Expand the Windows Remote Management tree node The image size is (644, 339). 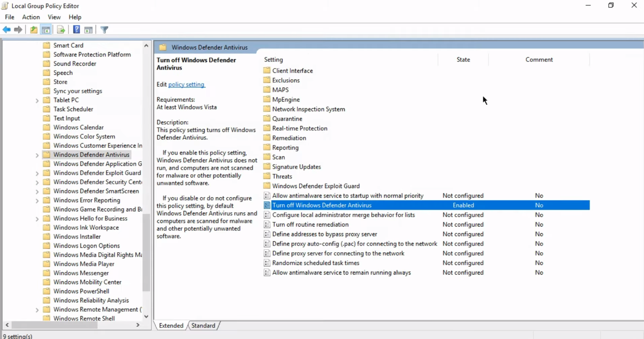click(x=37, y=310)
